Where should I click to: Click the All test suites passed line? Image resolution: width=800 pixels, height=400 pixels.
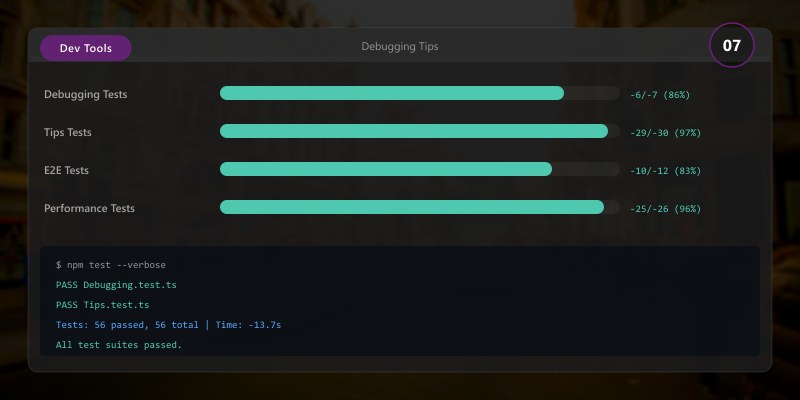coord(119,345)
